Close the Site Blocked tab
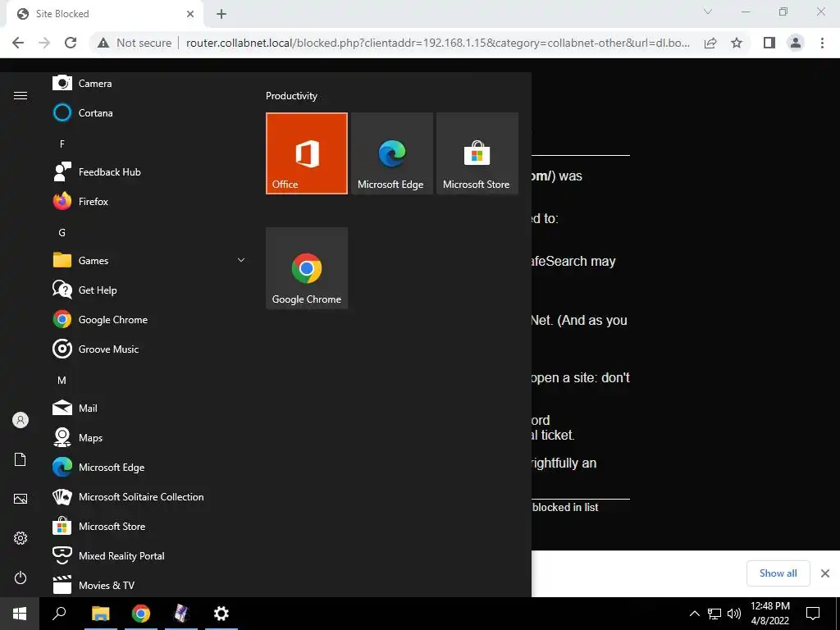Image resolution: width=840 pixels, height=630 pixels. (x=190, y=14)
